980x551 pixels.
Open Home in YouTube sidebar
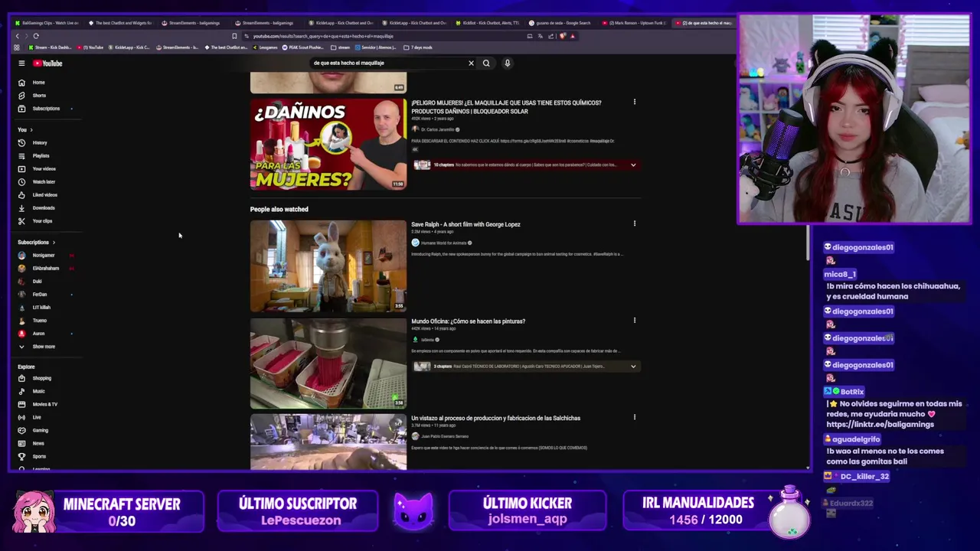tap(31, 83)
